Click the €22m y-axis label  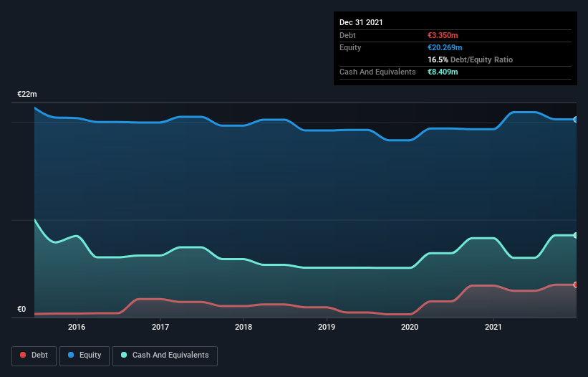[27, 94]
